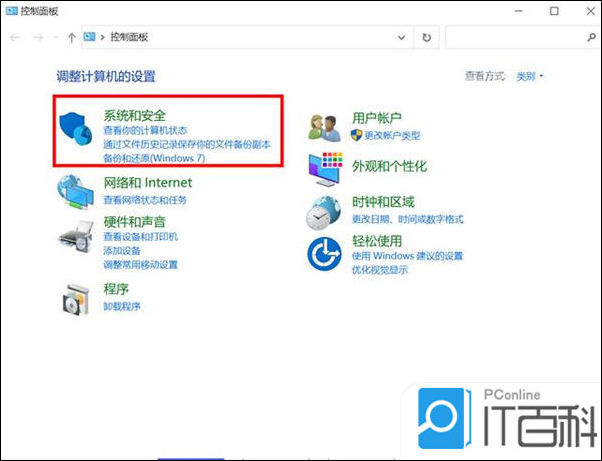Go up one level with up arrow
Viewport: 602px width, 461px height.
point(71,37)
